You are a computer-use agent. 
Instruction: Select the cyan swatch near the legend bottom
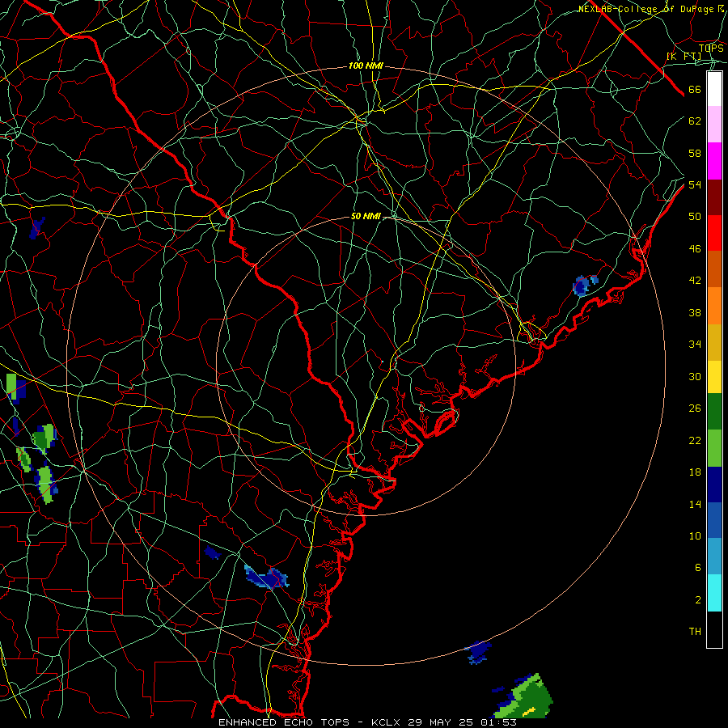point(714,593)
